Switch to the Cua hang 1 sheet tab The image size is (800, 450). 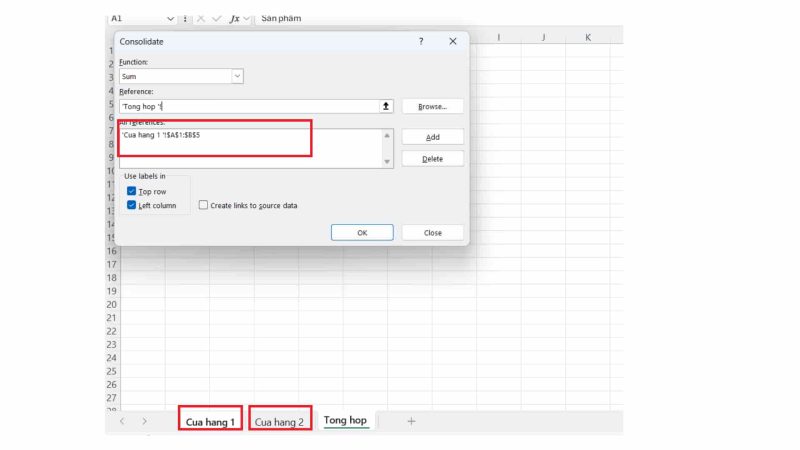coord(210,421)
